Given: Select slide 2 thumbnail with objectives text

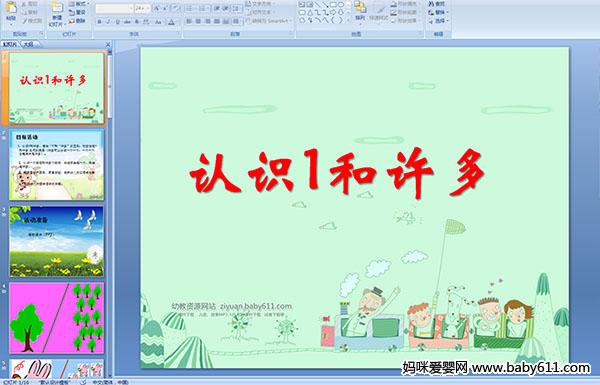Looking at the screenshot, I should click(57, 165).
